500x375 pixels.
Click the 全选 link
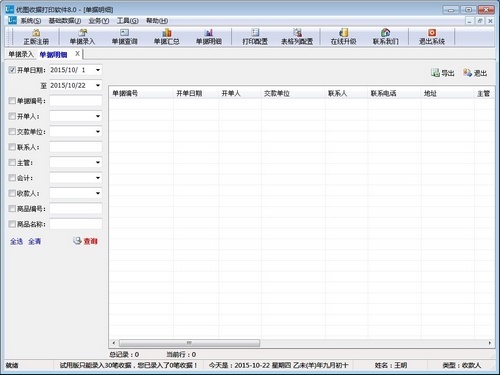coord(16,241)
